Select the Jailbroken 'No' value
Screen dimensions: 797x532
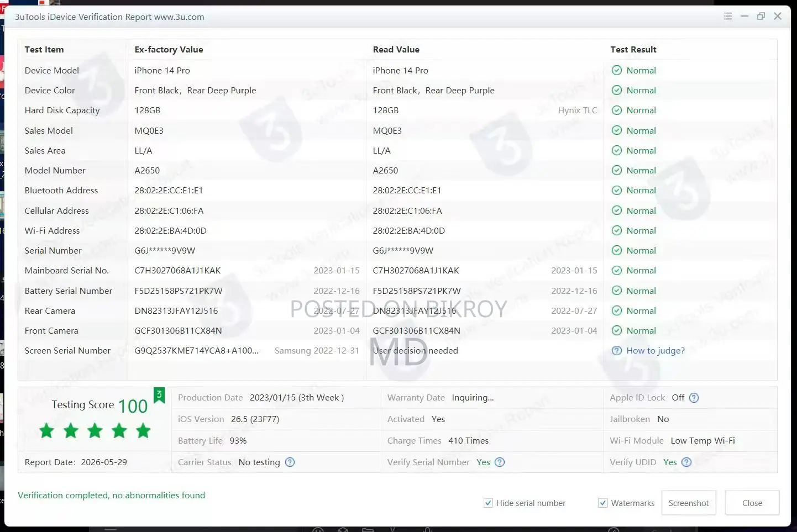coord(663,419)
